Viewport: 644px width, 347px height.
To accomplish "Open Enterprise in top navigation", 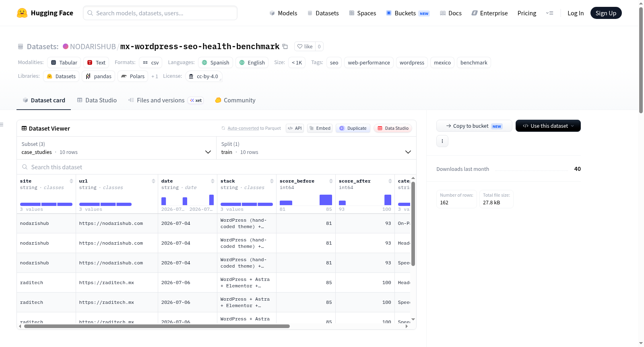I will 489,13.
